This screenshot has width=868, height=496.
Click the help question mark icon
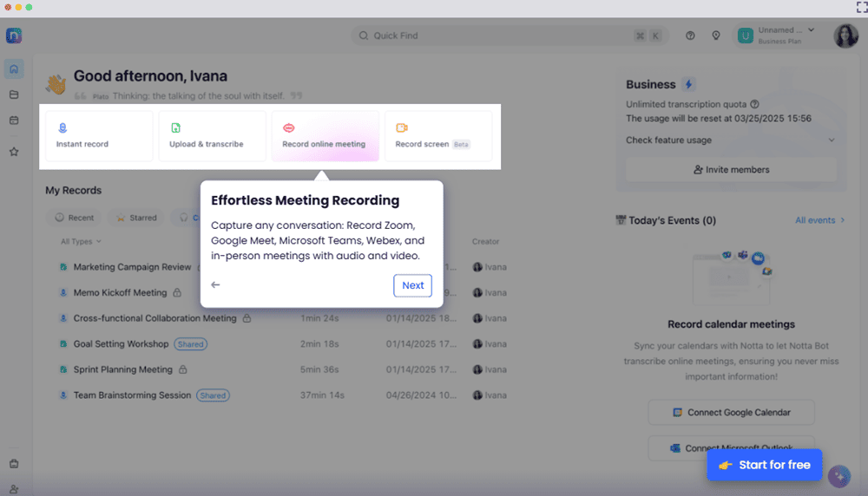click(690, 36)
